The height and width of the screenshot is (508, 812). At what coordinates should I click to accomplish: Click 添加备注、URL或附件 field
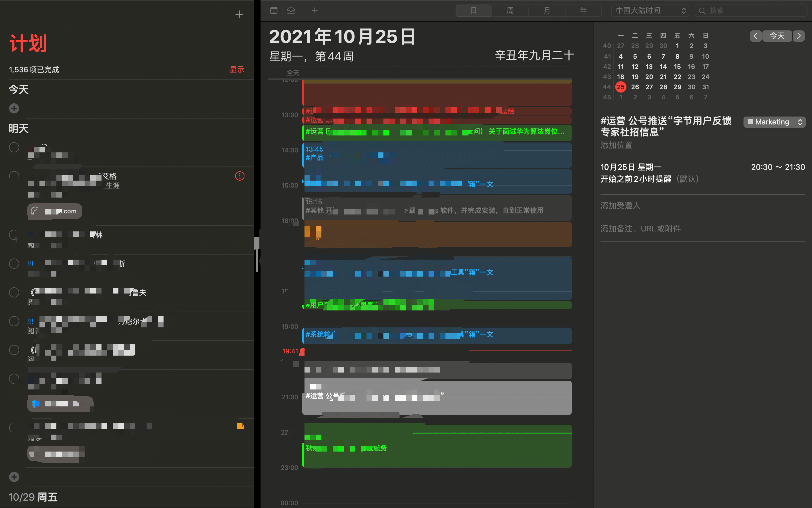point(640,229)
